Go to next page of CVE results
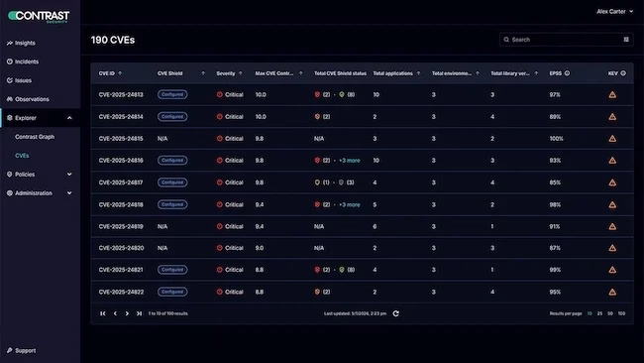The image size is (644, 363). (127, 313)
